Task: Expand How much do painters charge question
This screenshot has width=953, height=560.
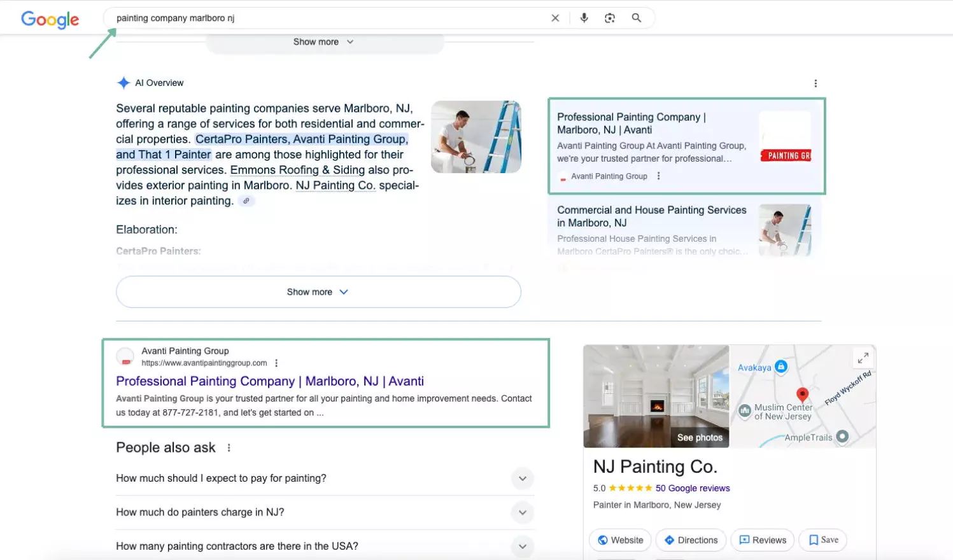Action: pos(325,512)
